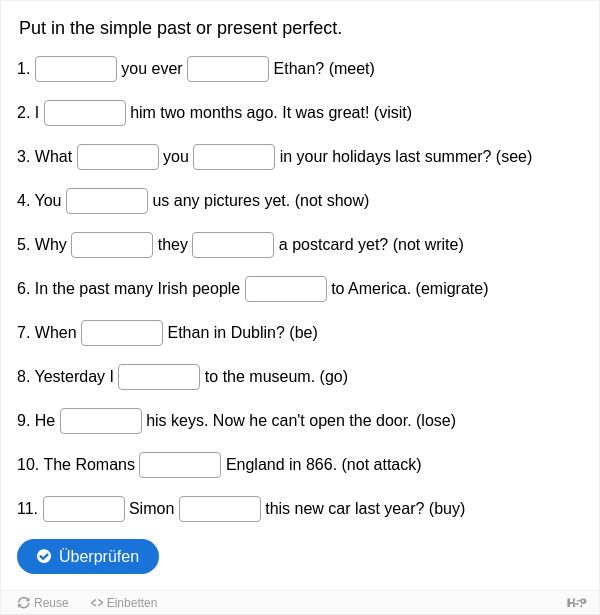
Task: Click blank before 'a postcard yet'
Action: [233, 245]
